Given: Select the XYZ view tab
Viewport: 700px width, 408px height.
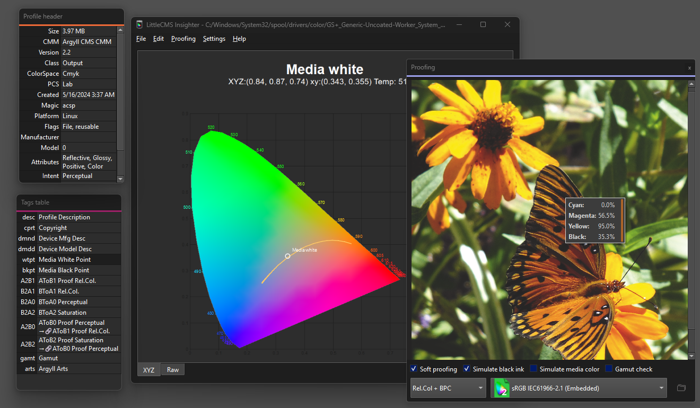Looking at the screenshot, I should point(148,370).
